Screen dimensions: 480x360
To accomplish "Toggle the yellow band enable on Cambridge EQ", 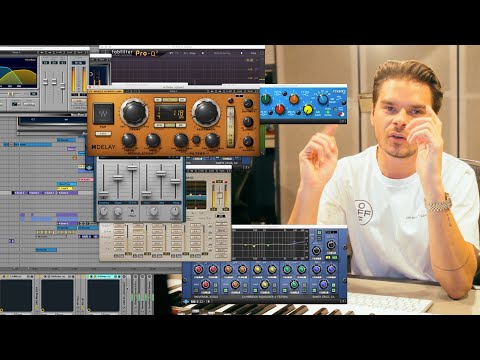I will point(255,290).
